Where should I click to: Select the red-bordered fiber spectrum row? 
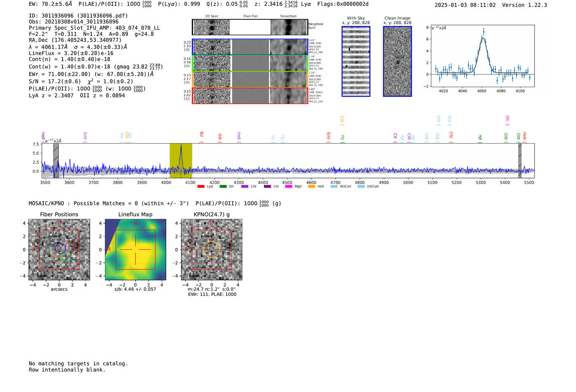point(250,95)
